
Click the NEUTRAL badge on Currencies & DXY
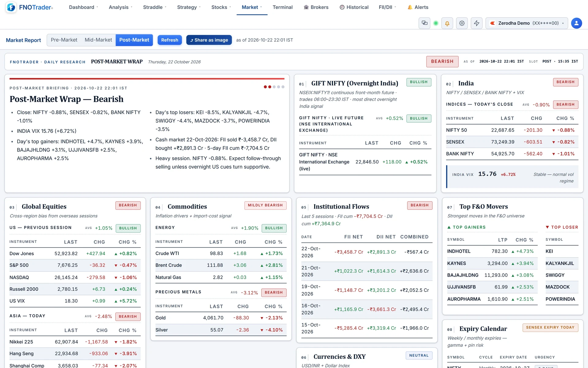click(419, 355)
